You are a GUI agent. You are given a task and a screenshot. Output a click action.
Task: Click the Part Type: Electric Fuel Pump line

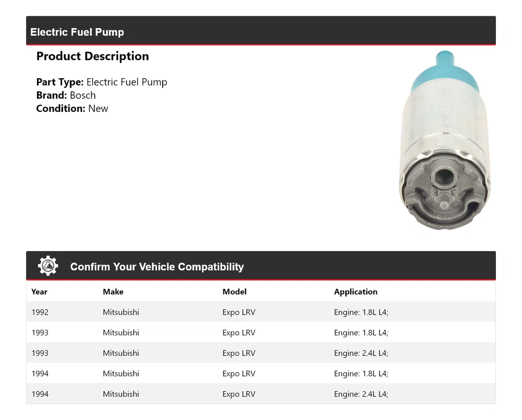[x=102, y=82]
